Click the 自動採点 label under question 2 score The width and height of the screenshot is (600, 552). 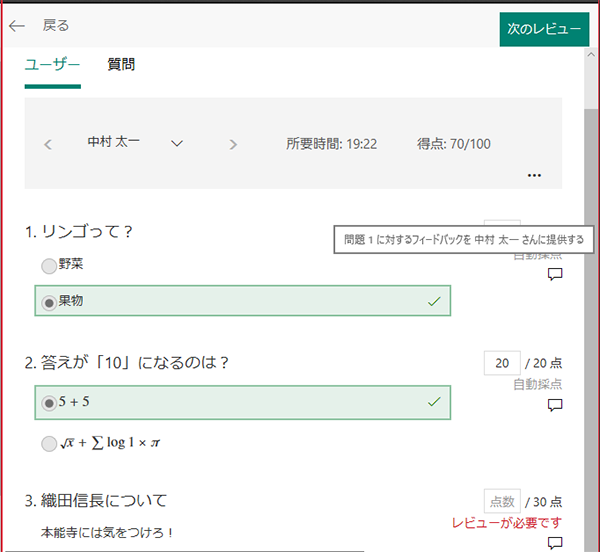[537, 384]
